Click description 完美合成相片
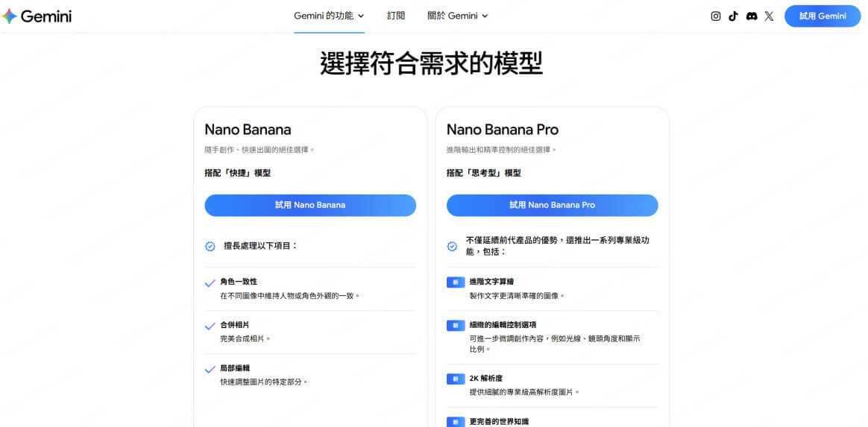The height and width of the screenshot is (427, 868). coord(246,338)
